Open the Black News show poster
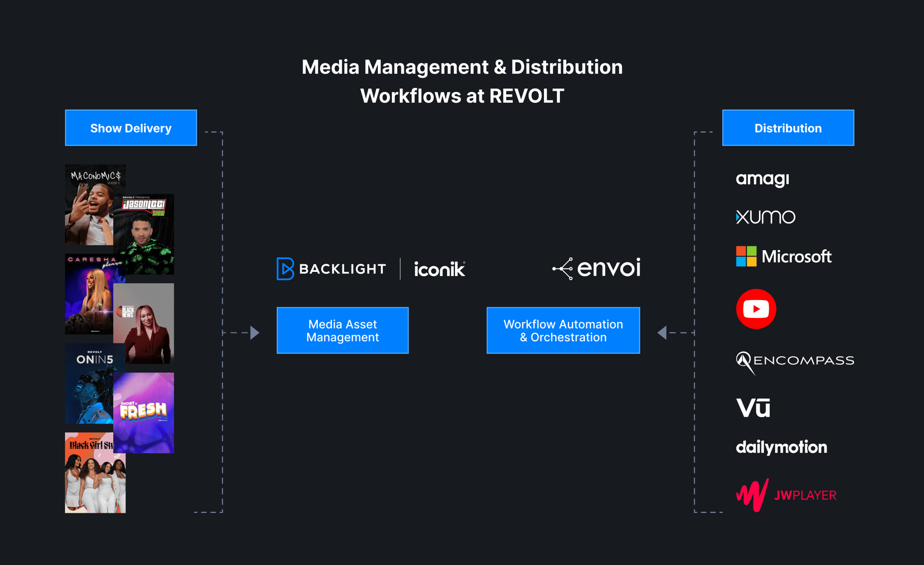Viewport: 924px width, 565px height. pyautogui.click(x=144, y=324)
